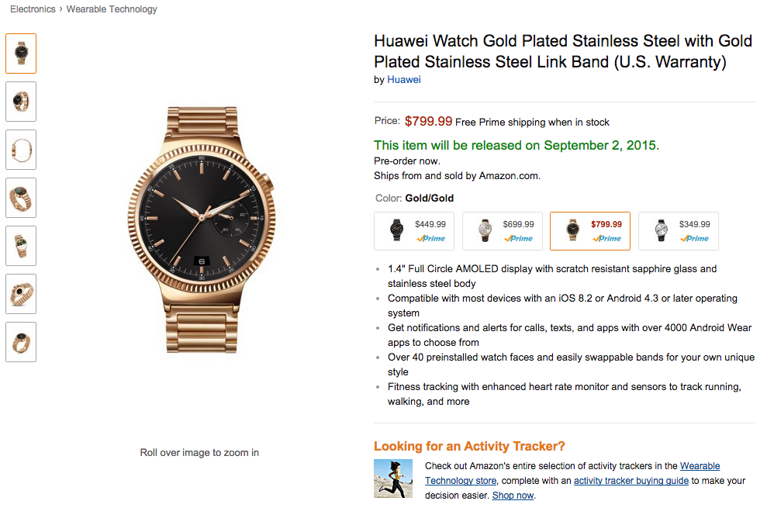This screenshot has height=532, width=774.
Task: Select the $349.99 silver watch option
Action: (x=678, y=231)
